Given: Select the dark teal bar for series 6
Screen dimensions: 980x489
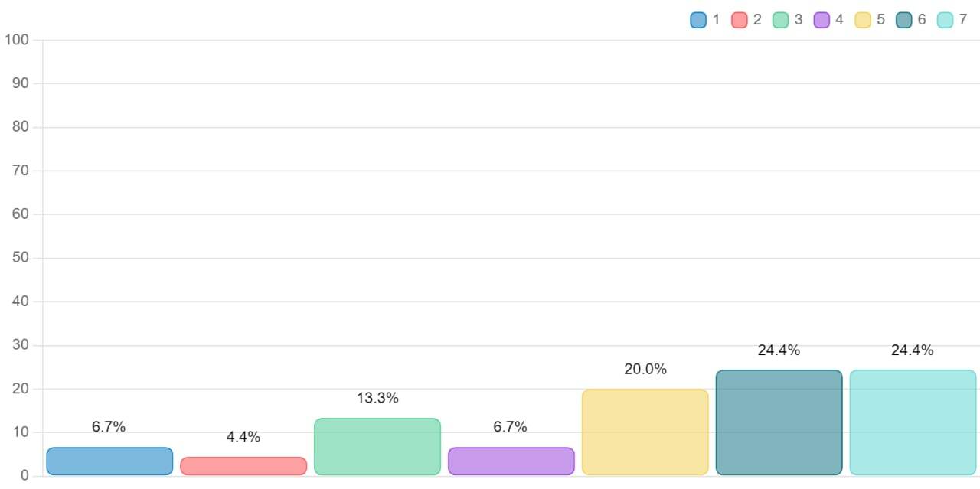Looking at the screenshot, I should 779,422.
